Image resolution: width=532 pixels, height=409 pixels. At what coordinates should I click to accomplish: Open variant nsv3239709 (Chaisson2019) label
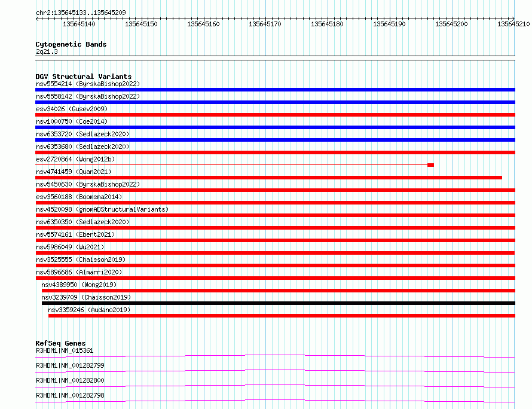[x=86, y=297]
